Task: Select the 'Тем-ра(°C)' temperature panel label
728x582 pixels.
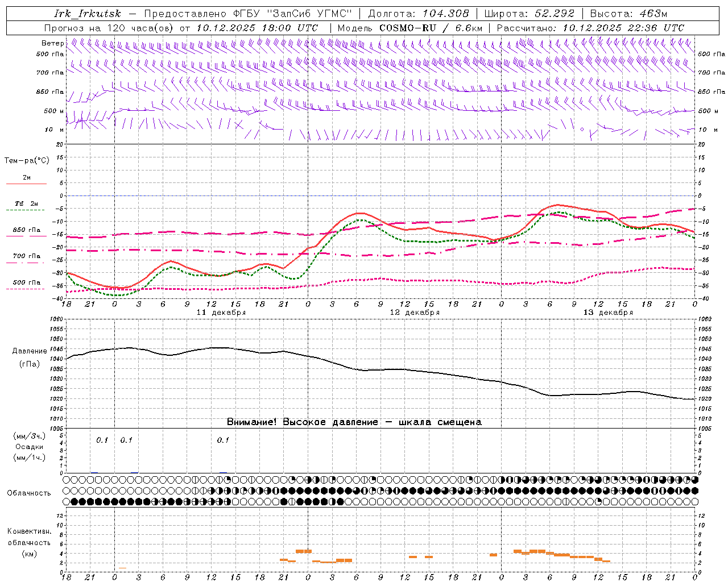Action: [x=27, y=161]
